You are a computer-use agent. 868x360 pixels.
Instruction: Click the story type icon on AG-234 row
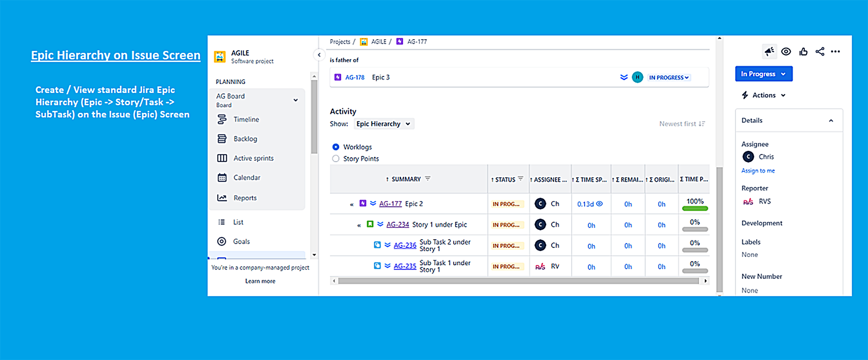pyautogui.click(x=370, y=224)
